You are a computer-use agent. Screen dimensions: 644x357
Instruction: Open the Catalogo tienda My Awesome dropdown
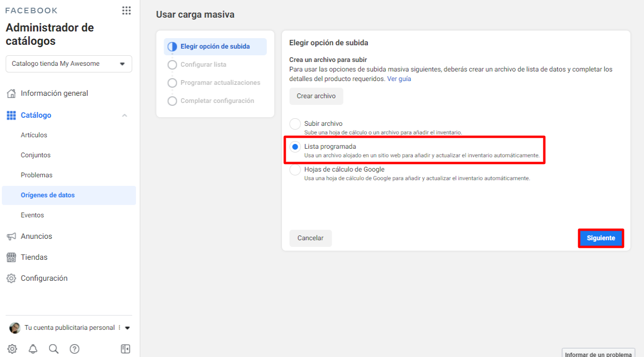point(69,64)
